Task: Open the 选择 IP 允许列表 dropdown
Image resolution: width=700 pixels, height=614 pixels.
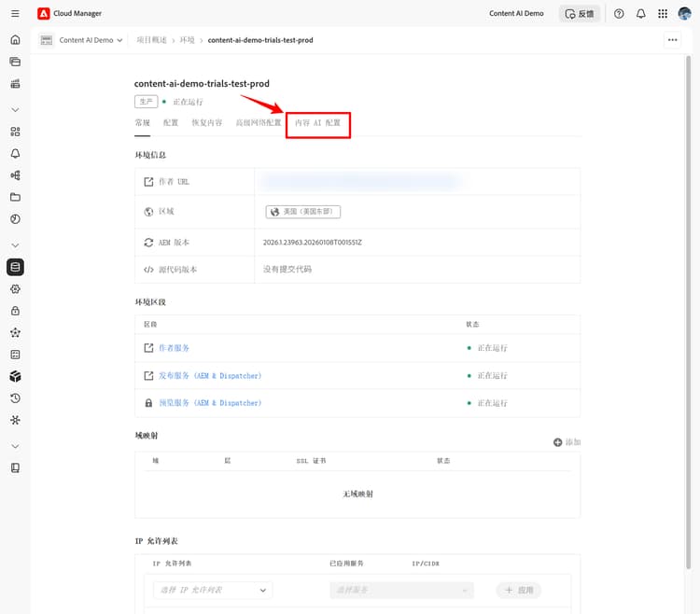Action: click(213, 591)
